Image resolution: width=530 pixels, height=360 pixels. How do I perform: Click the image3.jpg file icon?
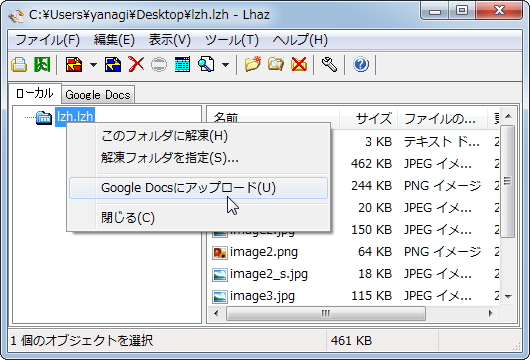(x=220, y=297)
